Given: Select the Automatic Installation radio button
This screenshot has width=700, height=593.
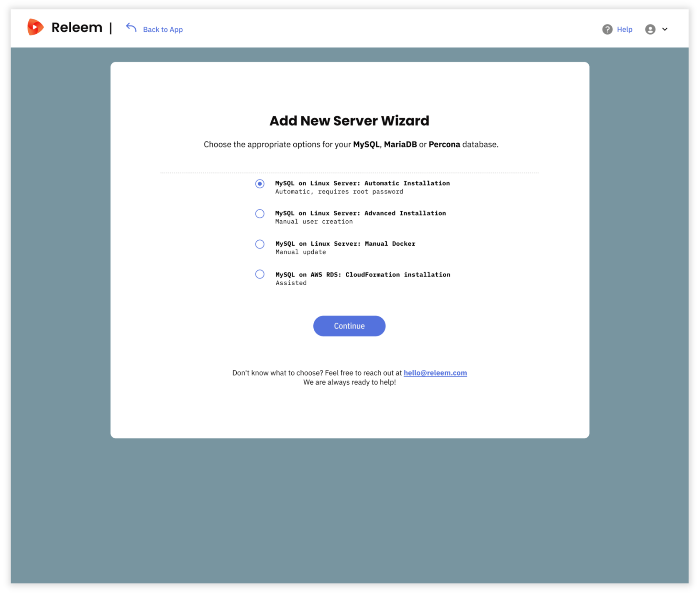Looking at the screenshot, I should coord(260,184).
